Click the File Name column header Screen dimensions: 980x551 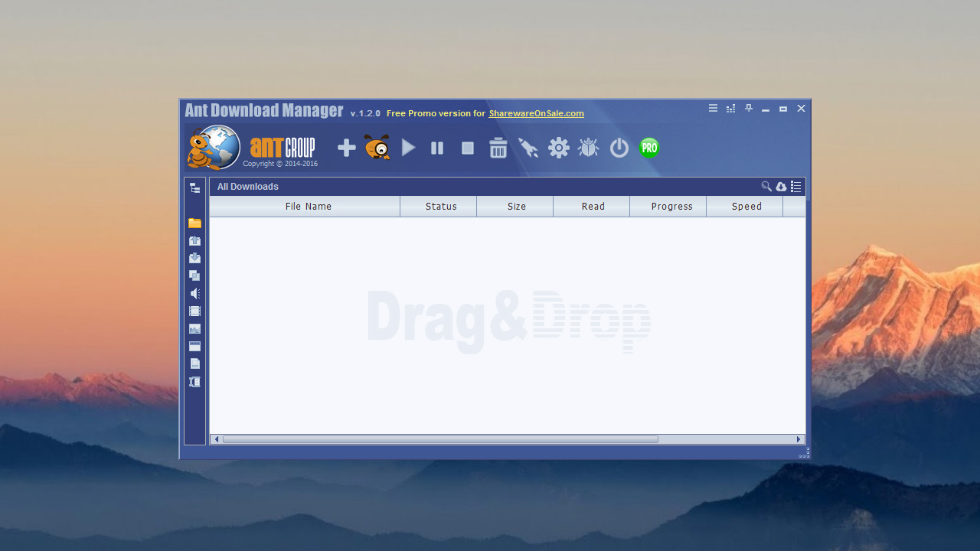308,207
